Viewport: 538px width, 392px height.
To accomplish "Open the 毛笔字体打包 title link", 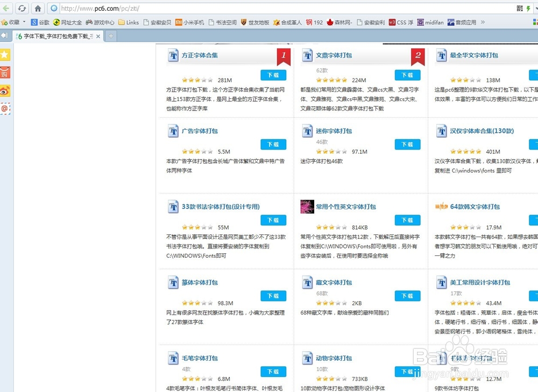I will click(x=200, y=358).
